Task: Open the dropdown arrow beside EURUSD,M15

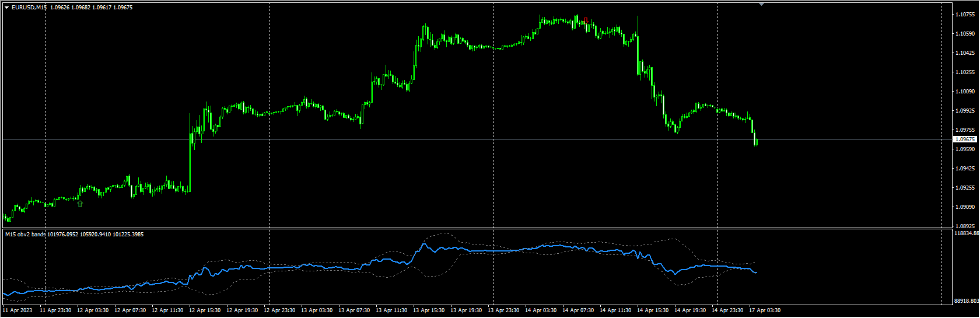Action: pos(6,8)
